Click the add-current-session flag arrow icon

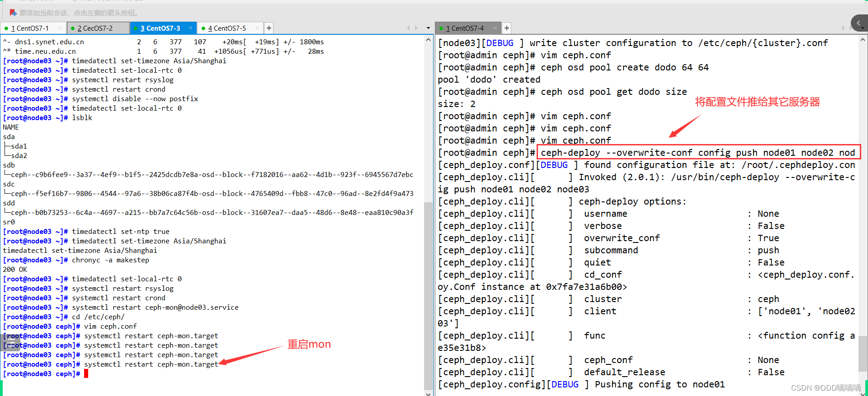tap(13, 13)
